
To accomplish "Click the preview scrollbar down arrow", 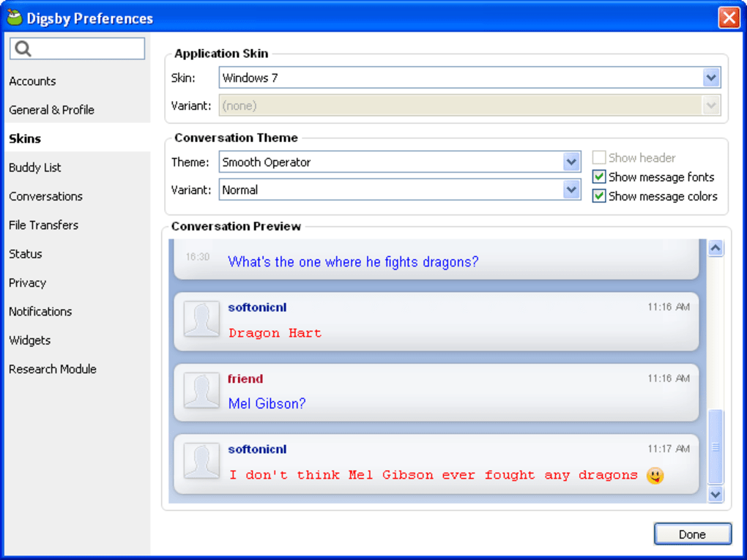I will [715, 494].
